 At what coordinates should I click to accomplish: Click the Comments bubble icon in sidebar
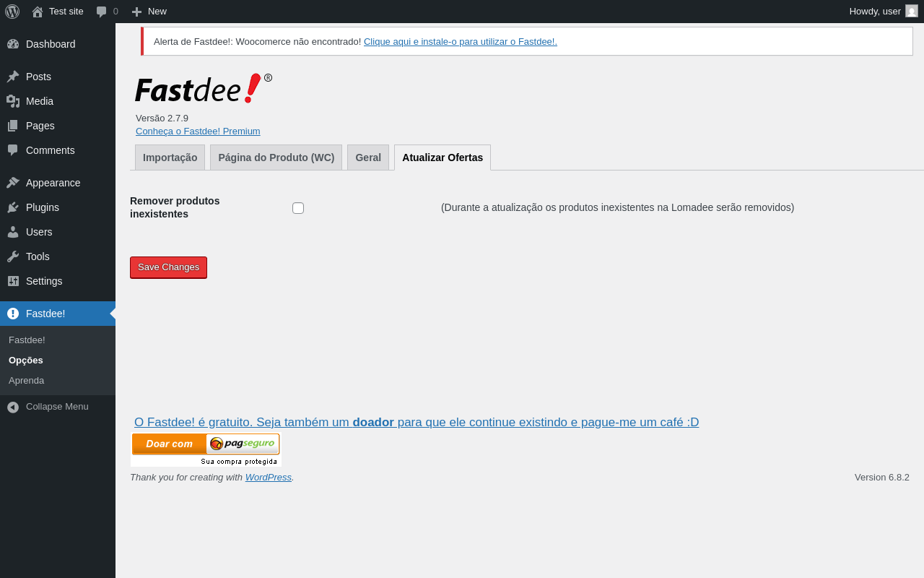click(x=13, y=150)
